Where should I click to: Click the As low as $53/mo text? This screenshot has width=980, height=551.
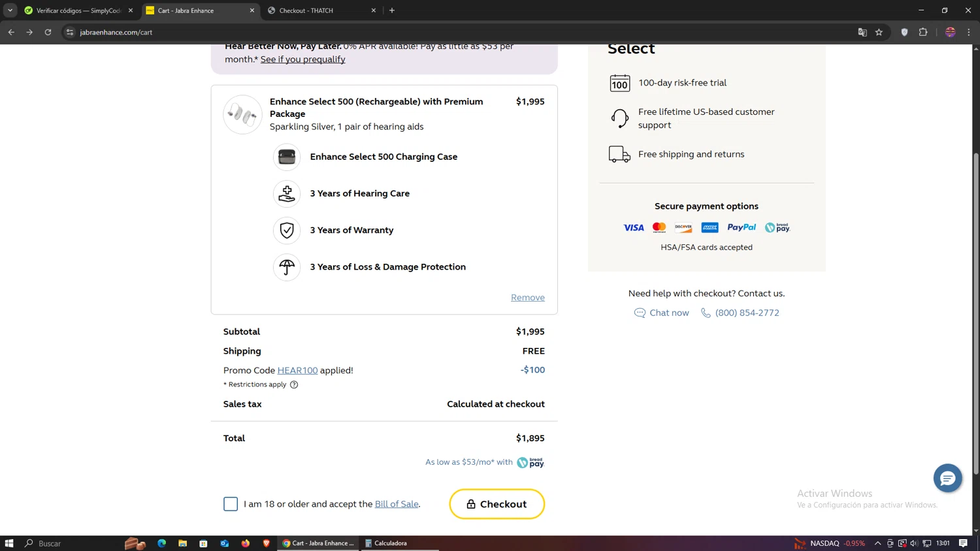coord(469,462)
